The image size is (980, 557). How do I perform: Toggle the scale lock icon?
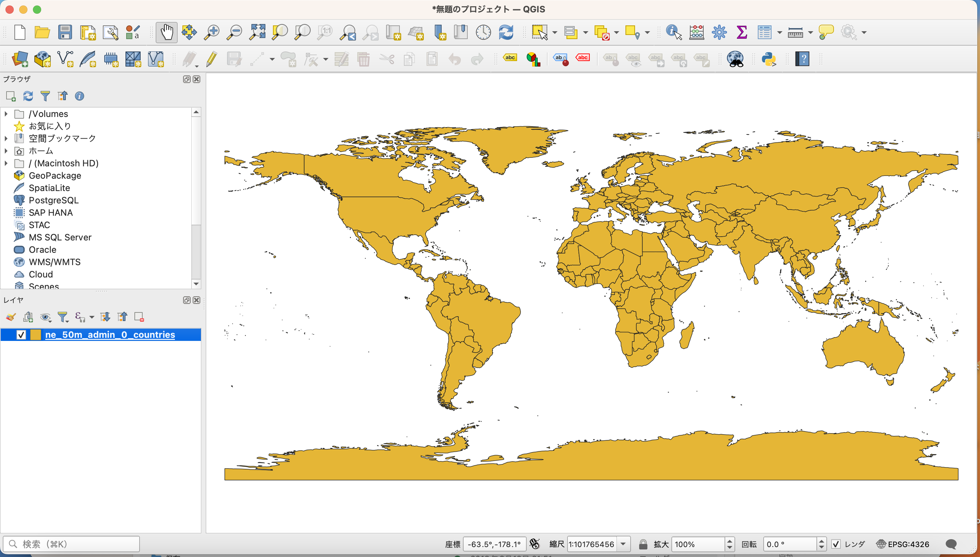point(643,544)
